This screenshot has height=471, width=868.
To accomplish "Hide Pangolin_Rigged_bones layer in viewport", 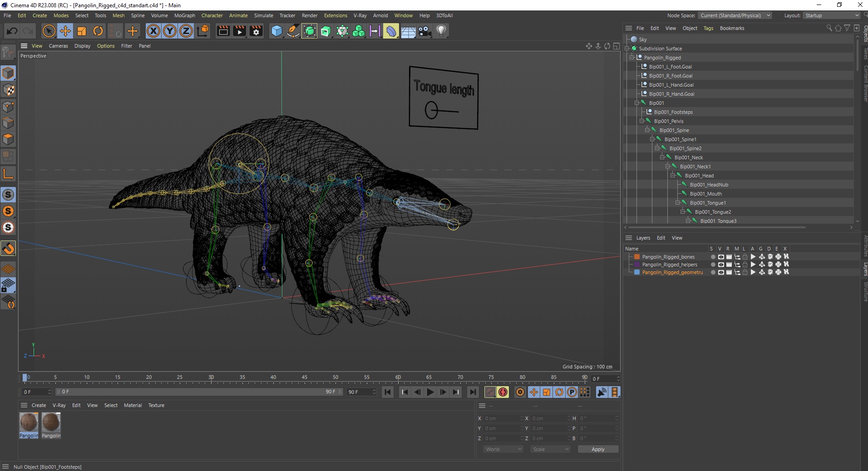I will 721,257.
